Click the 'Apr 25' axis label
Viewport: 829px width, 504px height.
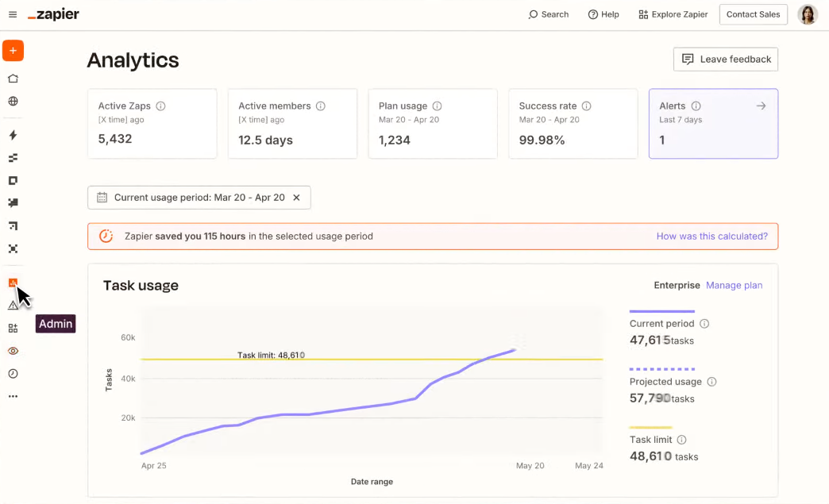tap(154, 465)
